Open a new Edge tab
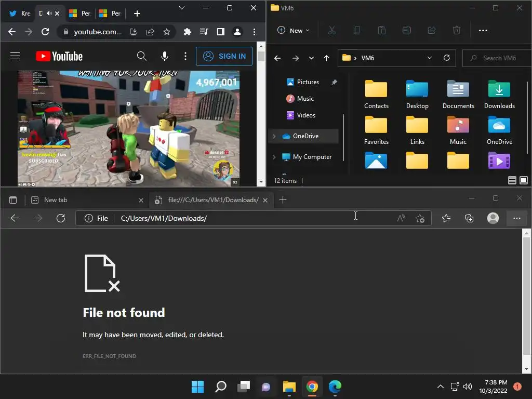The height and width of the screenshot is (399, 532). coord(283,200)
